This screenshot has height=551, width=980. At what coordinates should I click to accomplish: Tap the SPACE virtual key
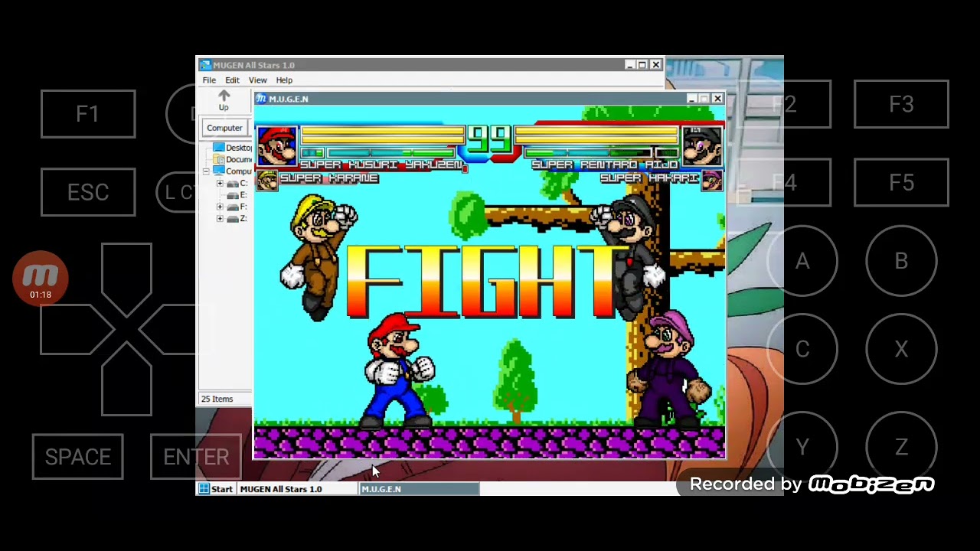point(77,457)
